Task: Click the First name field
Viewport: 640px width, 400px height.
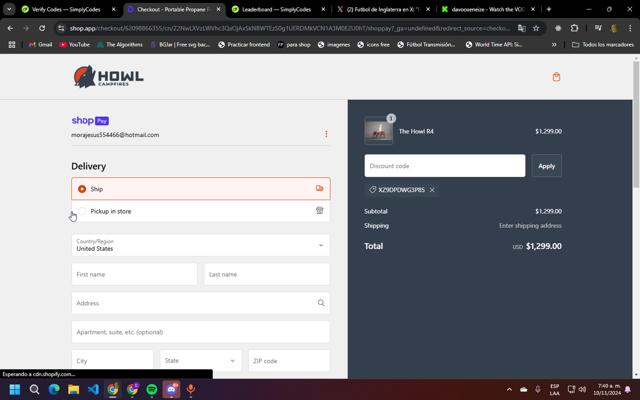Action: tap(134, 274)
